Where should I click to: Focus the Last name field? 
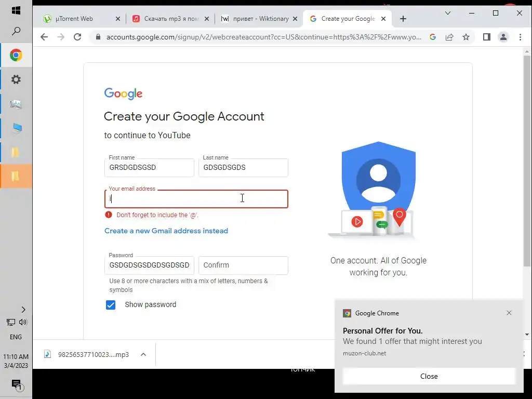pos(243,168)
